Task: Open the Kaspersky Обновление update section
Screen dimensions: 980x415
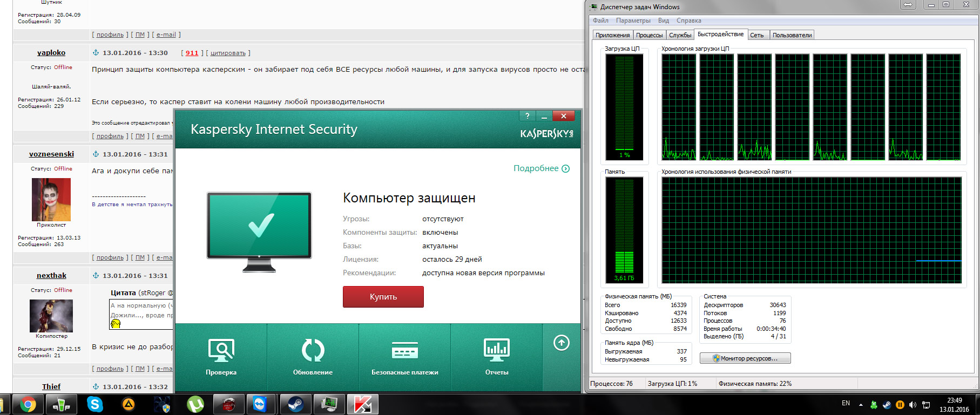Action: 313,357
